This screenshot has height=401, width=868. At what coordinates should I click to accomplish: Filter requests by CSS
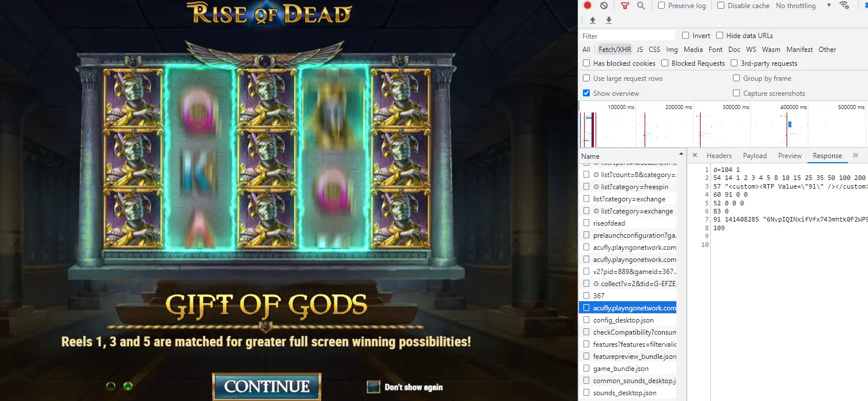(654, 49)
